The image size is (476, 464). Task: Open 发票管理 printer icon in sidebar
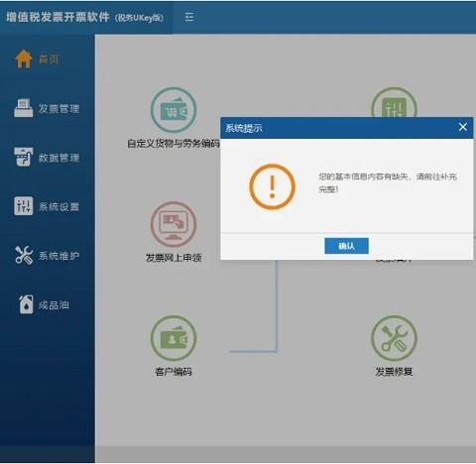[x=23, y=108]
